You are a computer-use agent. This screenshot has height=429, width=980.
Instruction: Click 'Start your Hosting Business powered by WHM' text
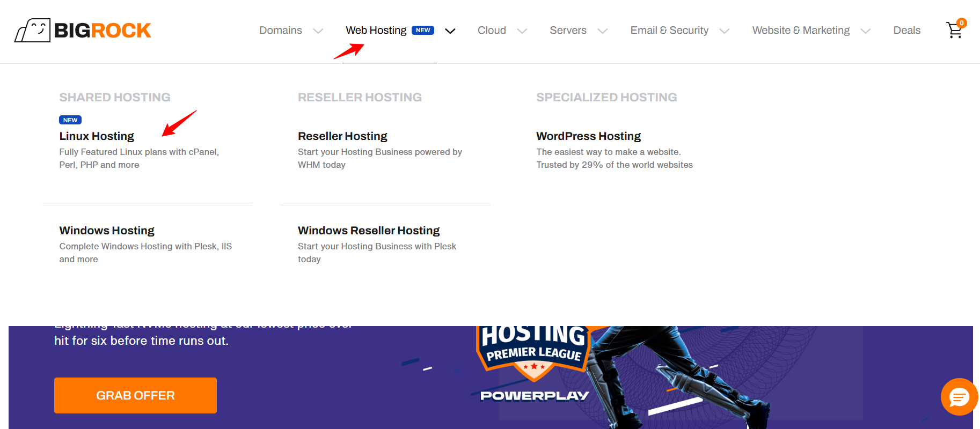click(x=380, y=158)
